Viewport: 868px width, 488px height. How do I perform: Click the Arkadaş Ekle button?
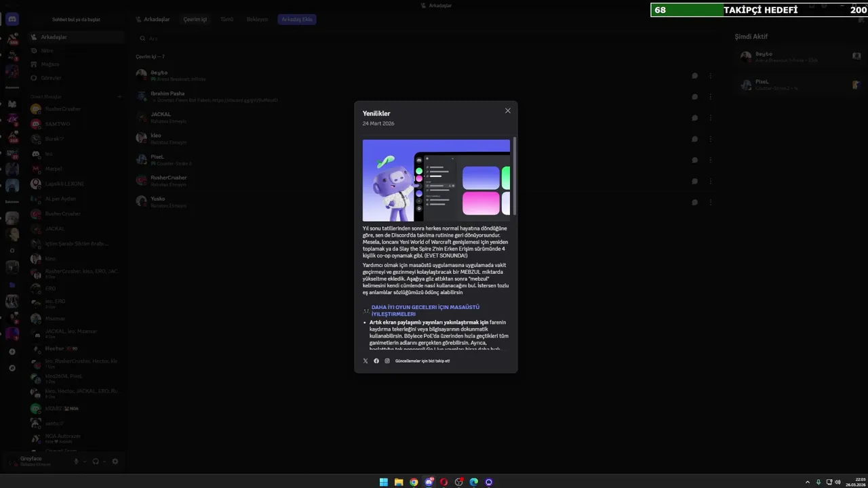[297, 20]
